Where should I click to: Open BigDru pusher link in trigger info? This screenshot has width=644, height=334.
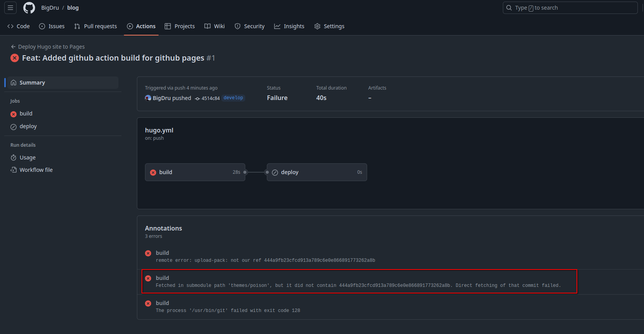[162, 98]
